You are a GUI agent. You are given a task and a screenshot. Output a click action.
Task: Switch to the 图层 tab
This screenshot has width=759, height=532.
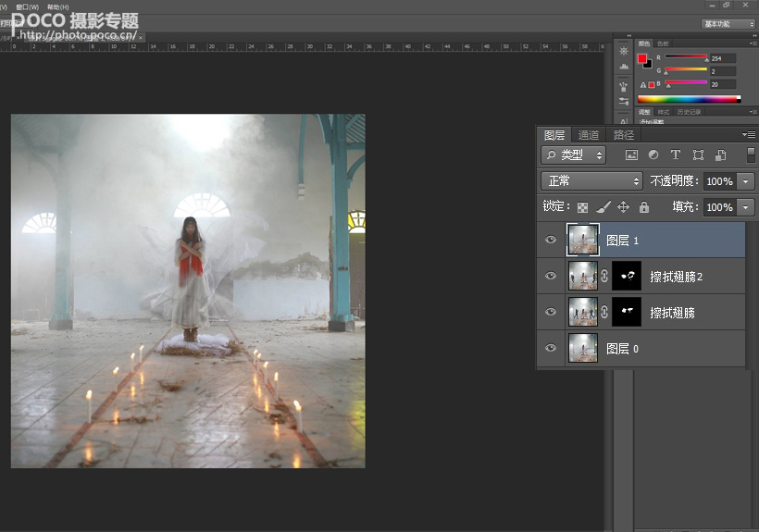click(554, 135)
